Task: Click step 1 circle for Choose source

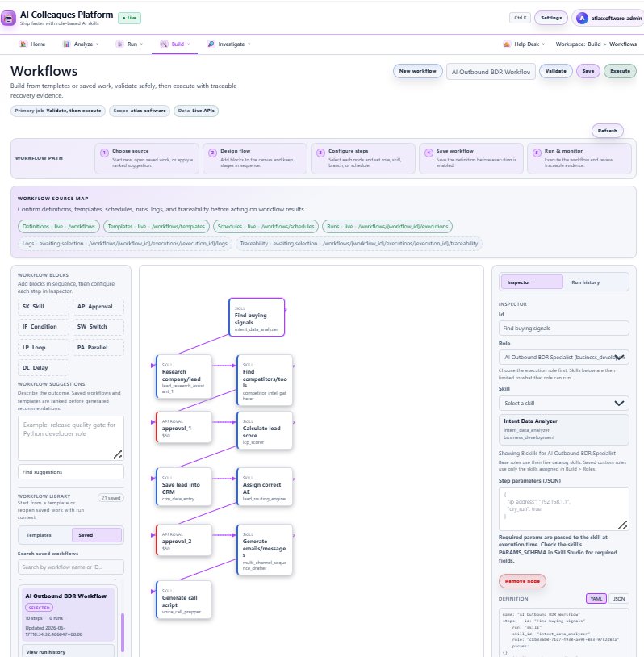Action: [x=104, y=153]
